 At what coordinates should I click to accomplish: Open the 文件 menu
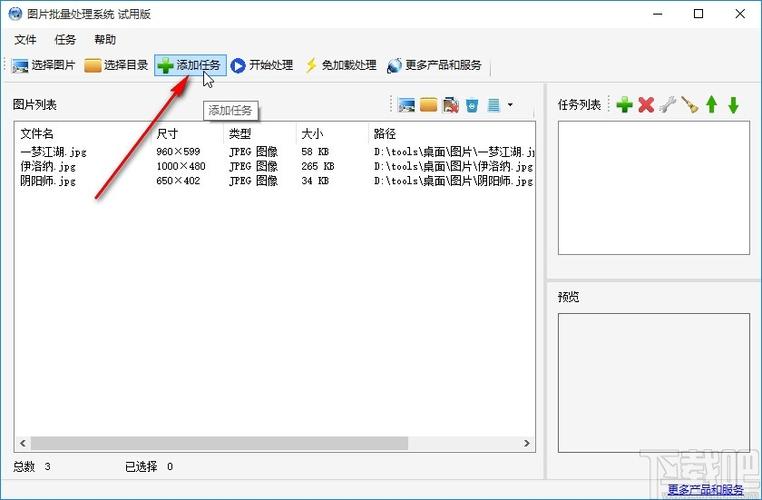click(25, 40)
